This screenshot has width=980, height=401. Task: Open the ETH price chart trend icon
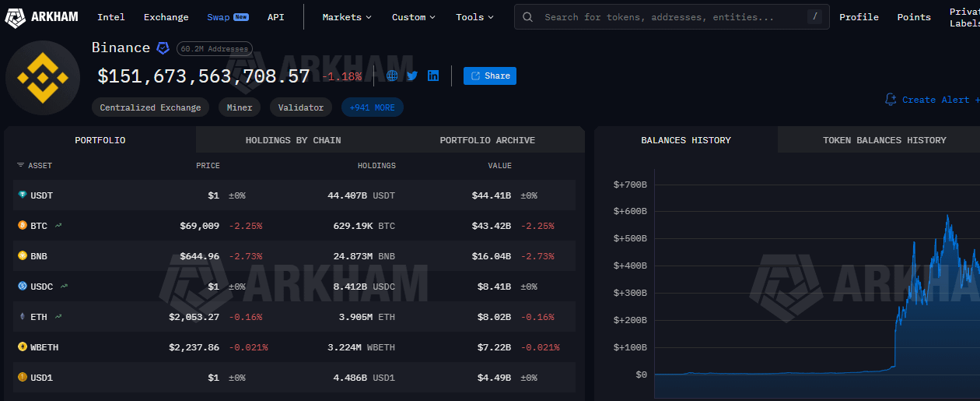[58, 317]
